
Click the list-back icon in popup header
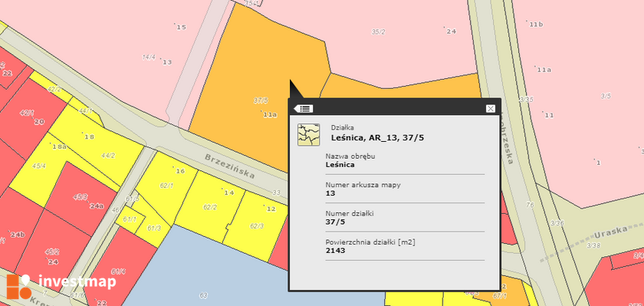[304, 108]
